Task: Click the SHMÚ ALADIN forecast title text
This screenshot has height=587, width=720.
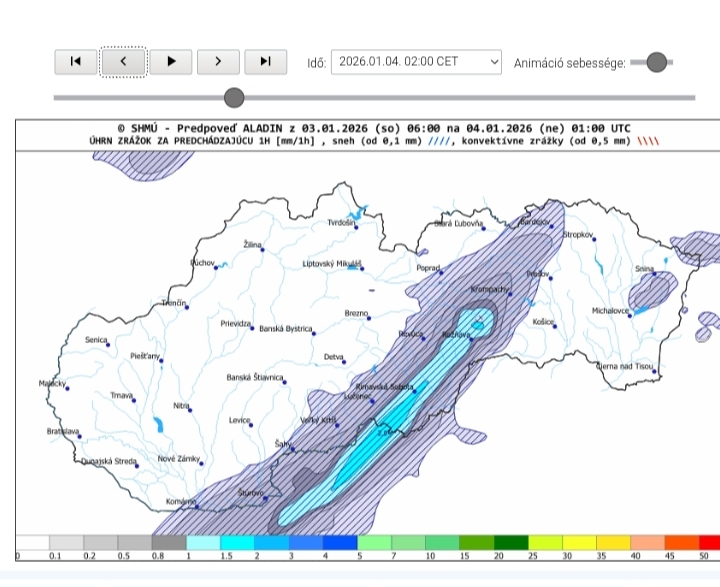Action: pyautogui.click(x=373, y=128)
